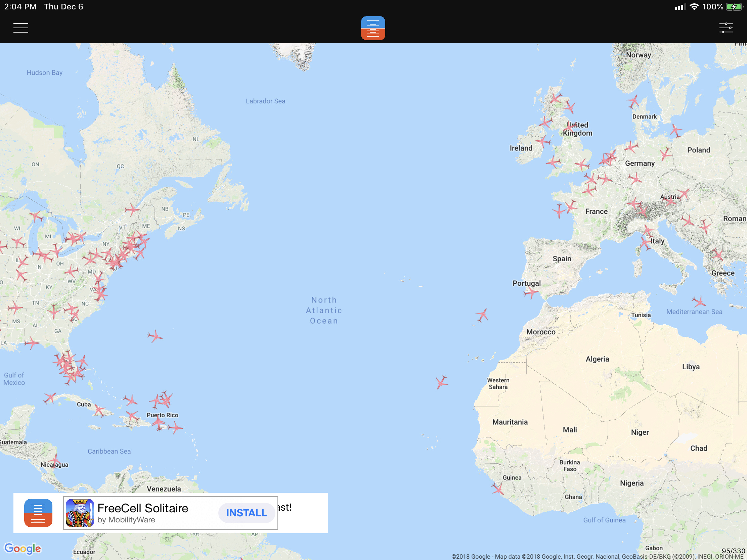The image size is (747, 560).
Task: Tap the FreeCell Solitaire ad icon
Action: click(80, 513)
